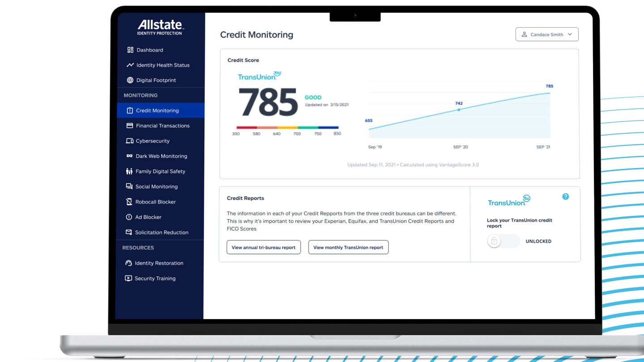Click the Cybersecurity devices icon

pos(130,141)
